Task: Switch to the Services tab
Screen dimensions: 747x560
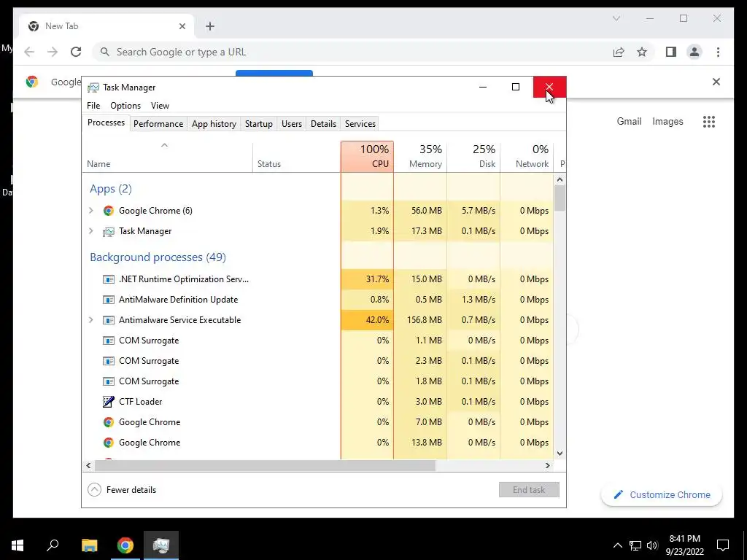Action: [x=360, y=124]
